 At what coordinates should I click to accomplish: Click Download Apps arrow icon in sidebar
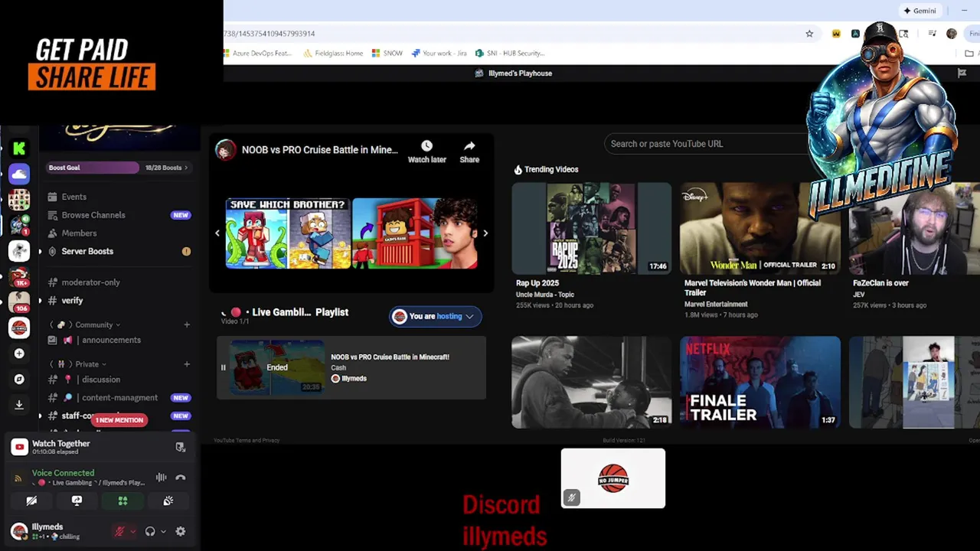19,404
